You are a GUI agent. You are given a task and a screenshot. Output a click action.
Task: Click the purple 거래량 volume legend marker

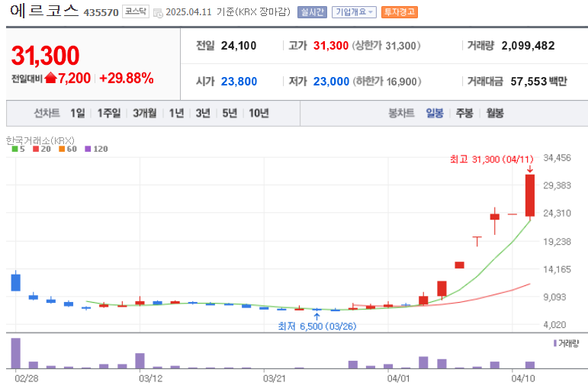coord(555,343)
